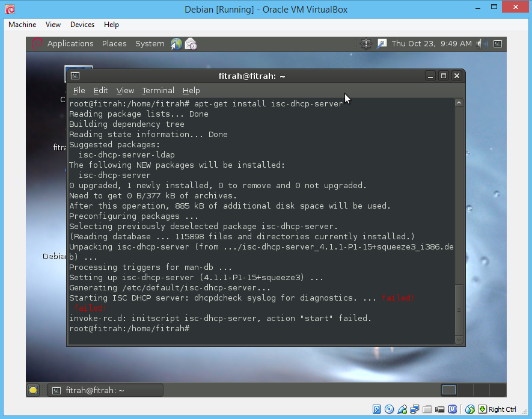The width and height of the screenshot is (532, 419).
Task: Click the terminal scrollbar thumb handle
Action: 459,310
